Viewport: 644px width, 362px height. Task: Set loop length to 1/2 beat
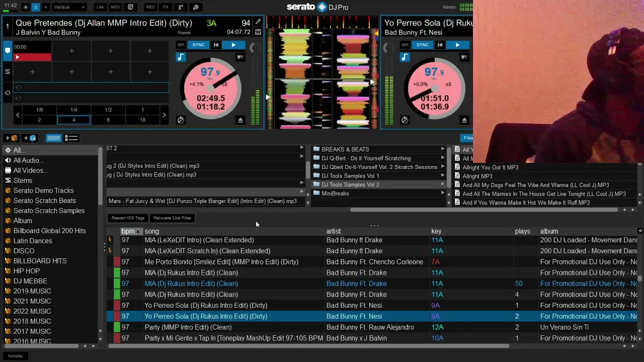tap(108, 110)
